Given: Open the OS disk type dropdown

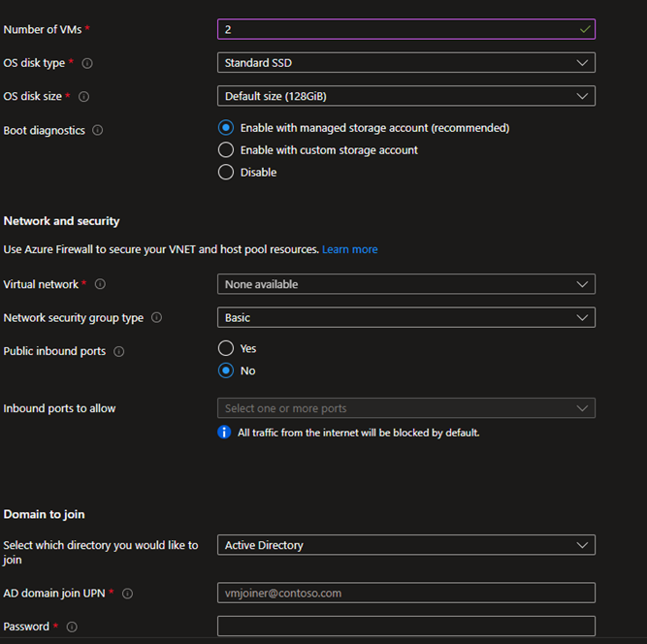Looking at the screenshot, I should (x=405, y=63).
